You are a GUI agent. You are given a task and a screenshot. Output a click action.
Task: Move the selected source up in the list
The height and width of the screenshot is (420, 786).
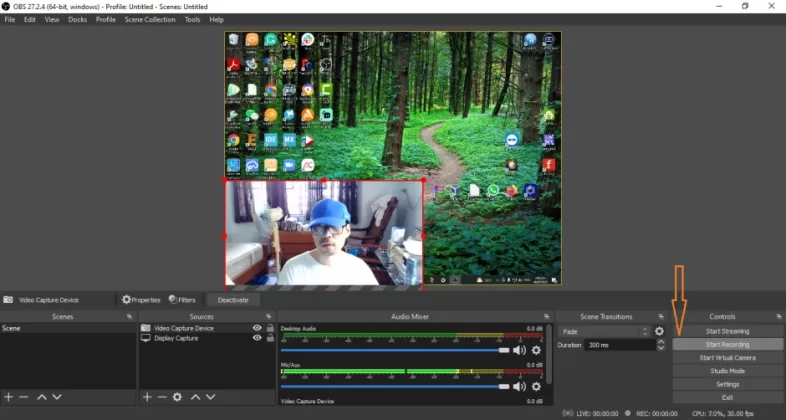194,397
